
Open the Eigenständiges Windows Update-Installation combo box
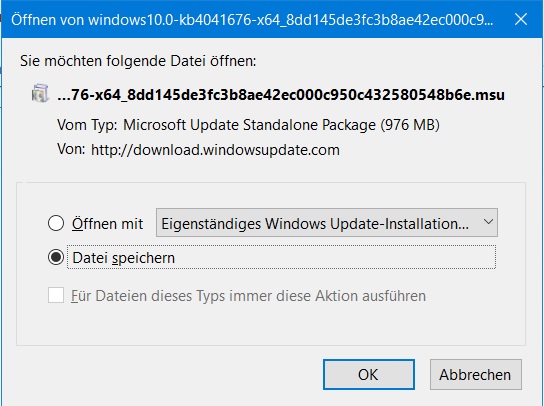[326, 223]
